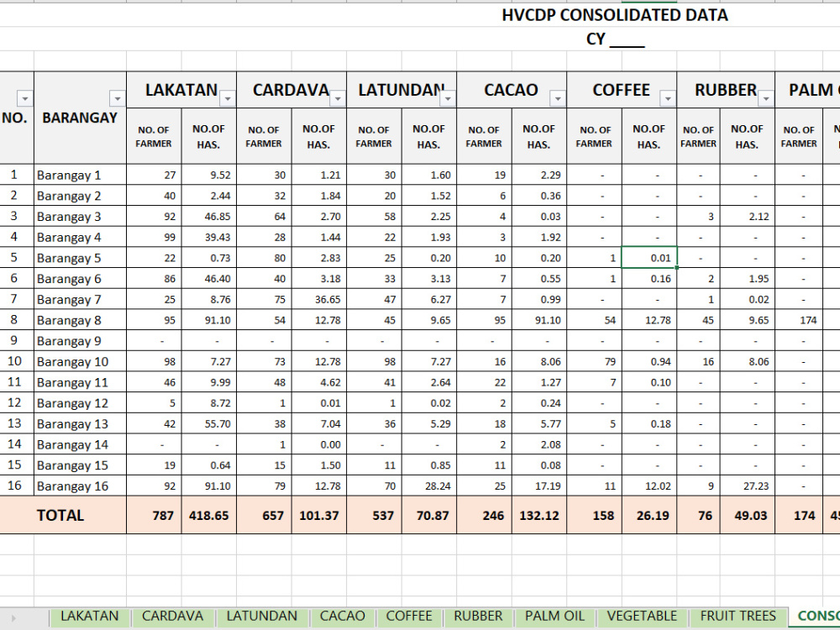Select Barangay 12 Lakatan hectares 8.72
The height and width of the screenshot is (630, 840).
pyautogui.click(x=209, y=403)
